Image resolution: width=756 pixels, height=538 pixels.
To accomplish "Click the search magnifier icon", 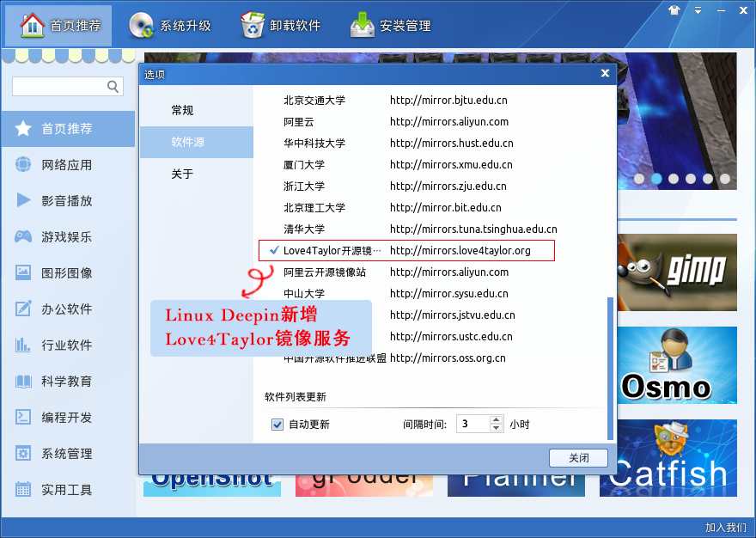I will click(x=113, y=86).
